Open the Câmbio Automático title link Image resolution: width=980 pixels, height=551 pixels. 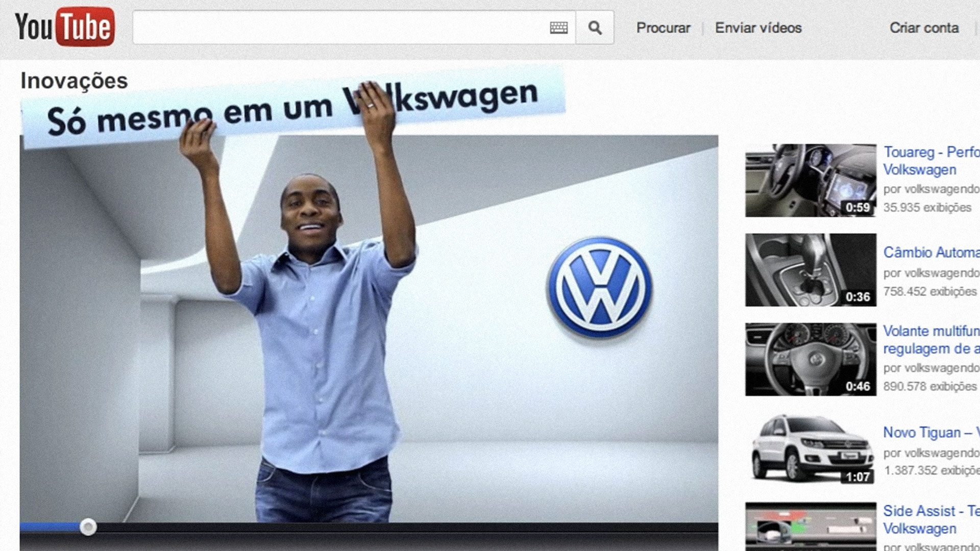[x=932, y=253]
